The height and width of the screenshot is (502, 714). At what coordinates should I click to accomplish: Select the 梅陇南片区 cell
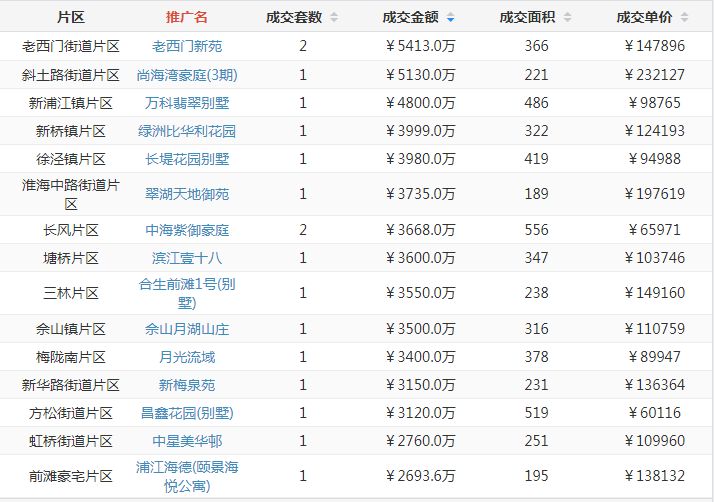71,357
